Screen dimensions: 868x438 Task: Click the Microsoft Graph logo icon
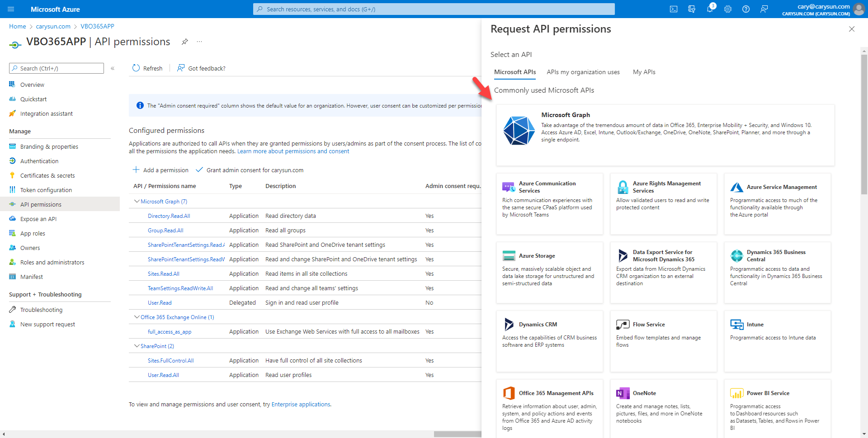click(519, 130)
